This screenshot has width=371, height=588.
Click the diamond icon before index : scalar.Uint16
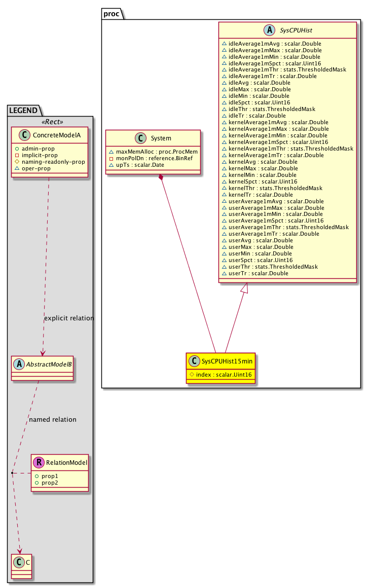192,375
